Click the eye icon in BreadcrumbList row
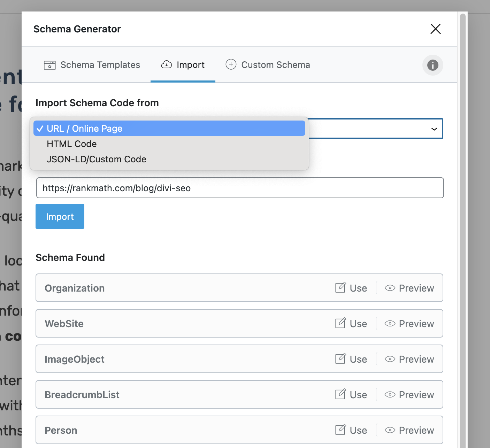 390,395
